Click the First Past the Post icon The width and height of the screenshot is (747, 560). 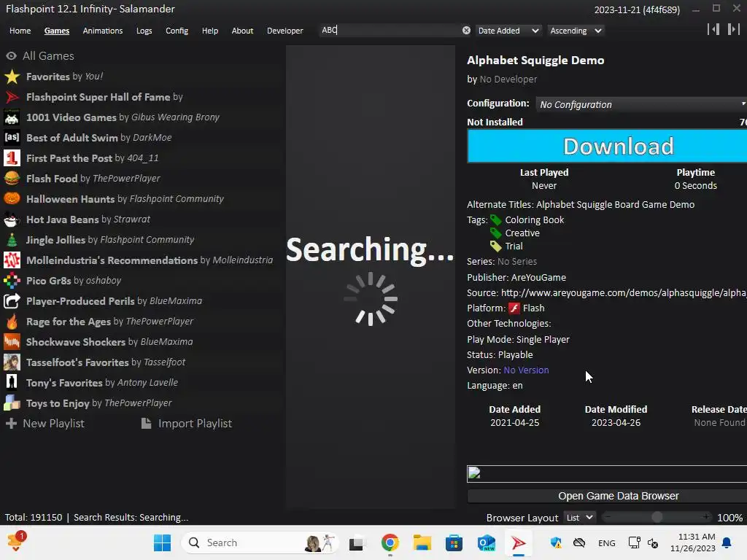tap(12, 158)
